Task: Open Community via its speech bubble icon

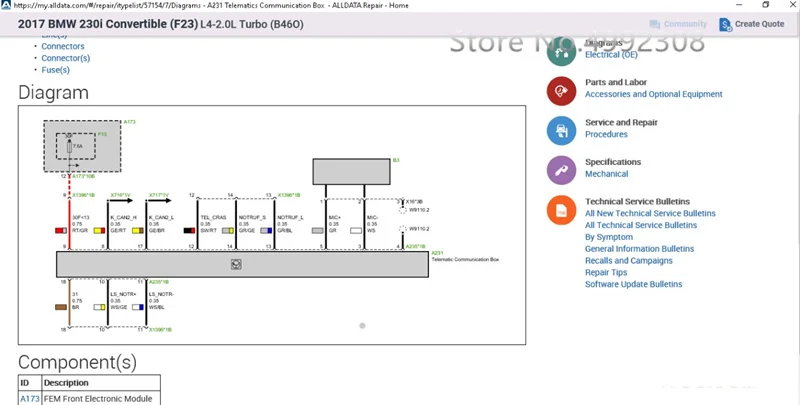Action: point(655,24)
